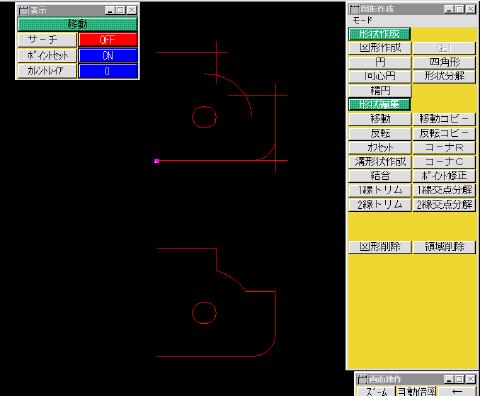This screenshot has height=396, width=480.
Task: Toggle the ポイントセット ON state button
Action: (x=108, y=55)
